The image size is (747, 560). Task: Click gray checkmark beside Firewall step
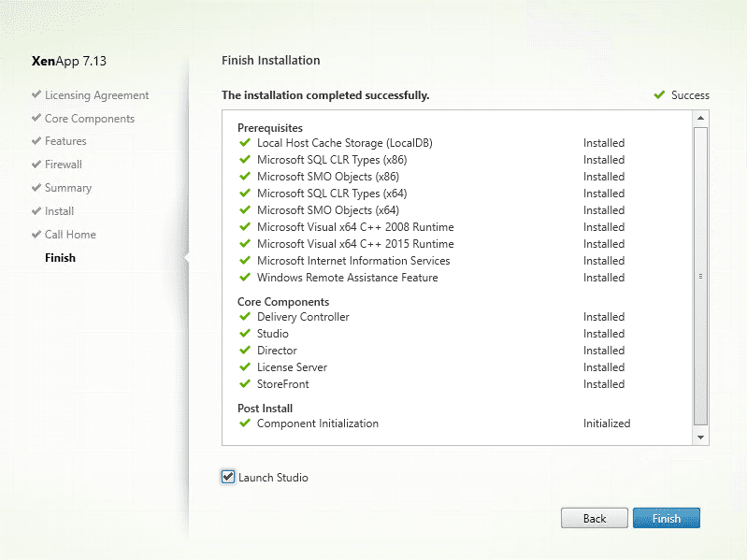pyautogui.click(x=36, y=165)
